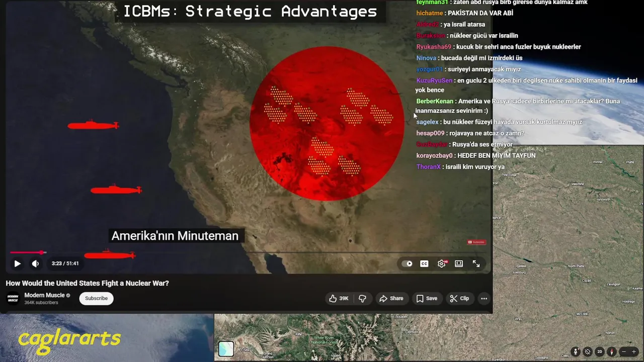This screenshot has width=644, height=362.
Task: Zoom out the map with minus
Action: click(x=624, y=352)
